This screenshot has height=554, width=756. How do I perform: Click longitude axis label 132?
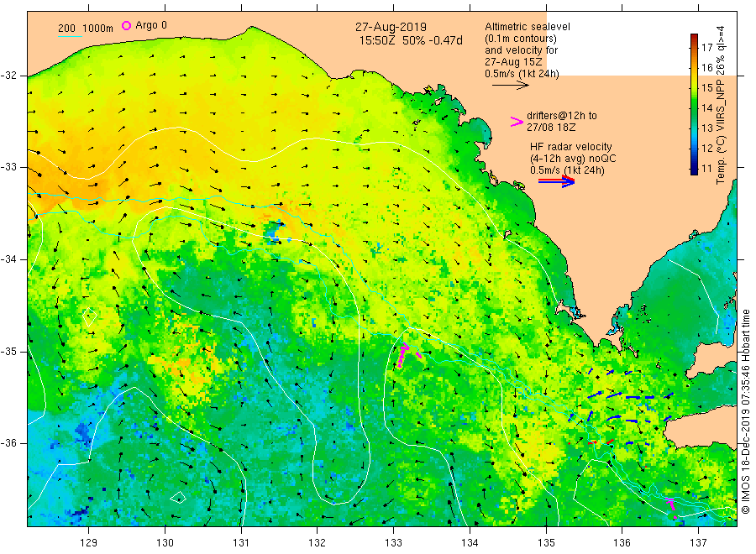point(318,543)
